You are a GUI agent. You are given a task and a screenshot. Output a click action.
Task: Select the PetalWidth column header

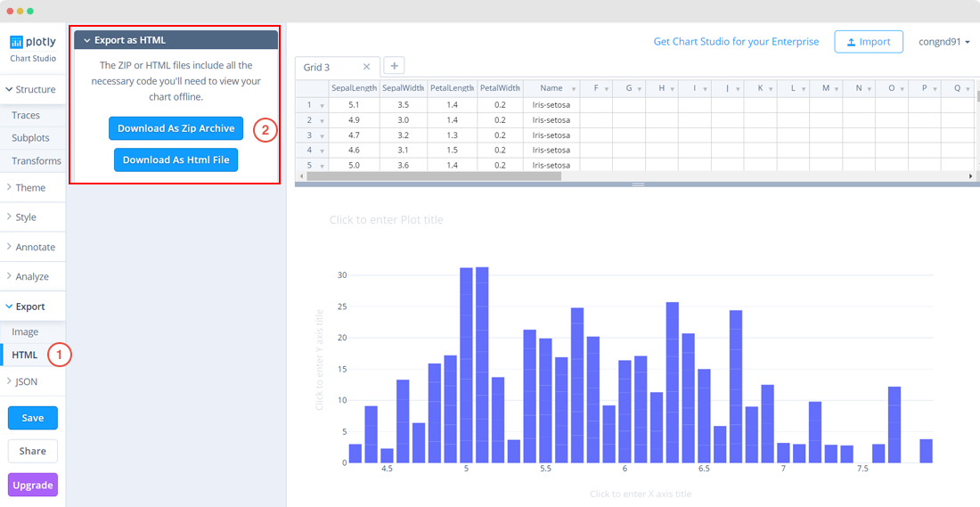(x=500, y=88)
